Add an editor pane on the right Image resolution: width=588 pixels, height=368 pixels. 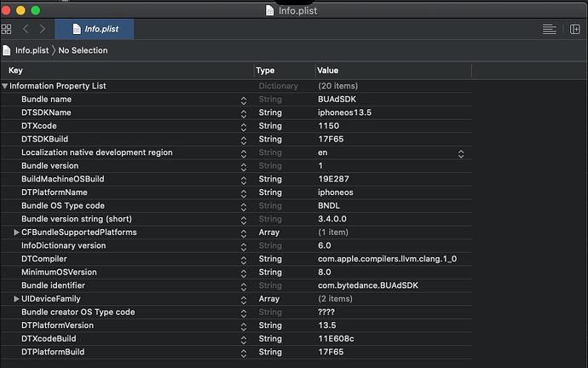click(574, 29)
